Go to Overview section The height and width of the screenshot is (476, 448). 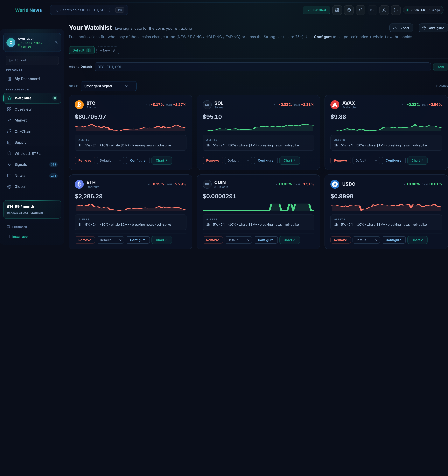[x=32, y=109]
